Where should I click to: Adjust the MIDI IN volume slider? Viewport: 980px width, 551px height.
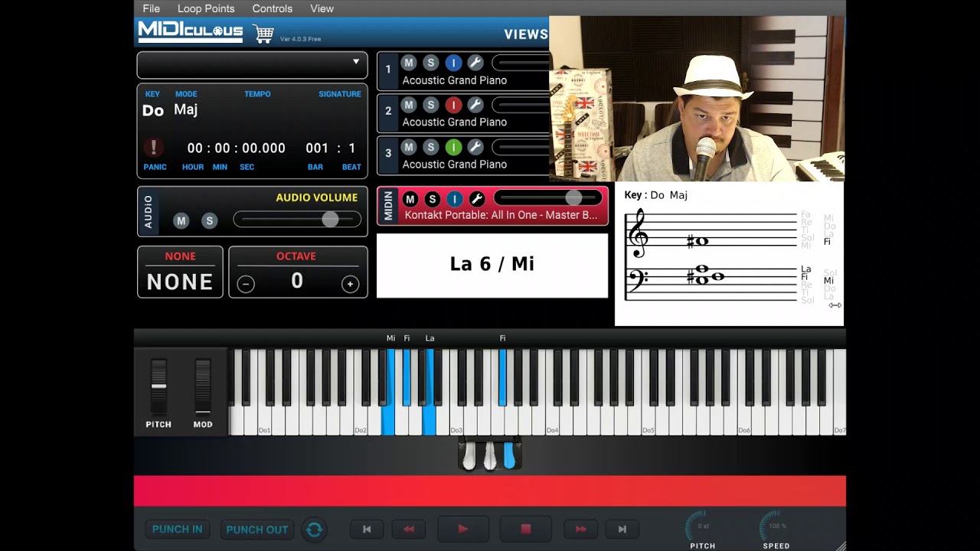point(550,198)
